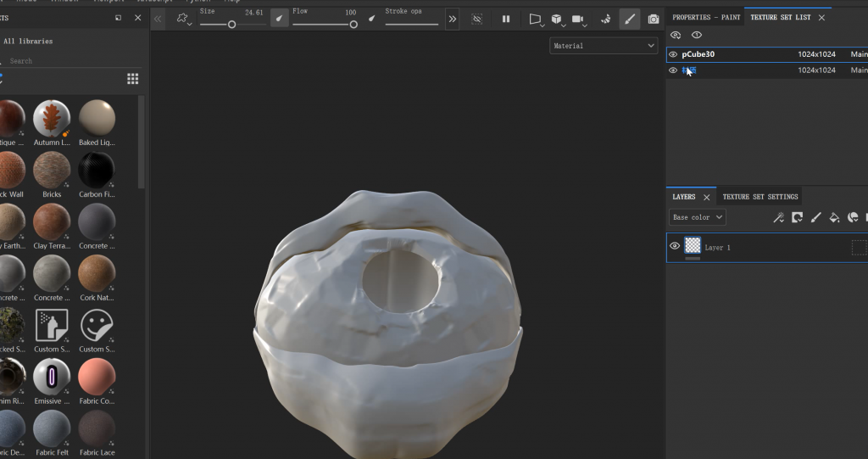Select the Baked Lighting material

[x=97, y=123]
